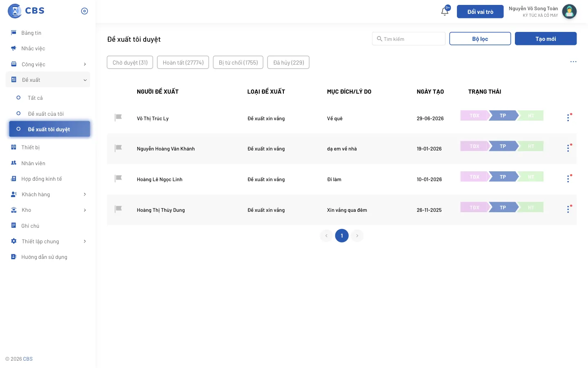This screenshot has height=368, width=588.
Task: Select the Tất cả radio item
Action: click(18, 98)
